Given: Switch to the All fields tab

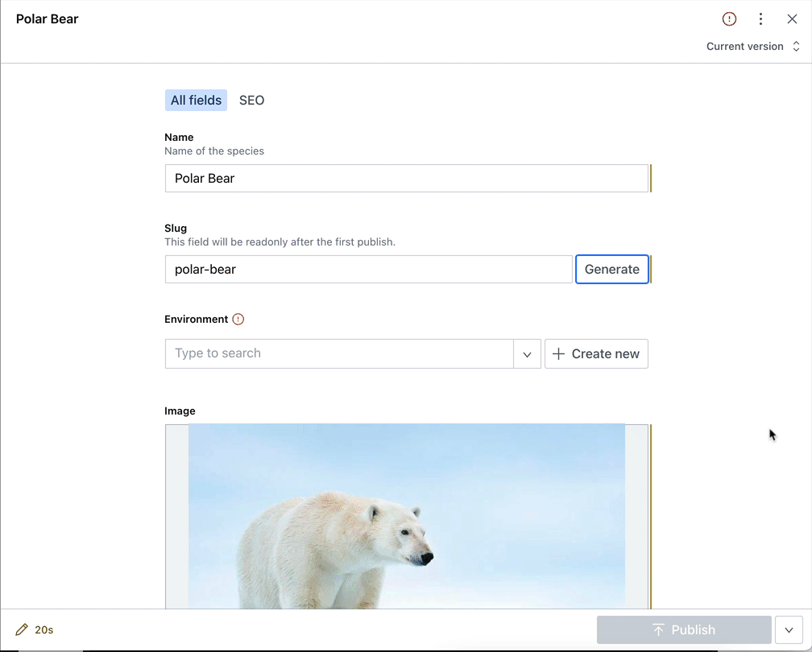Looking at the screenshot, I should pyautogui.click(x=196, y=101).
